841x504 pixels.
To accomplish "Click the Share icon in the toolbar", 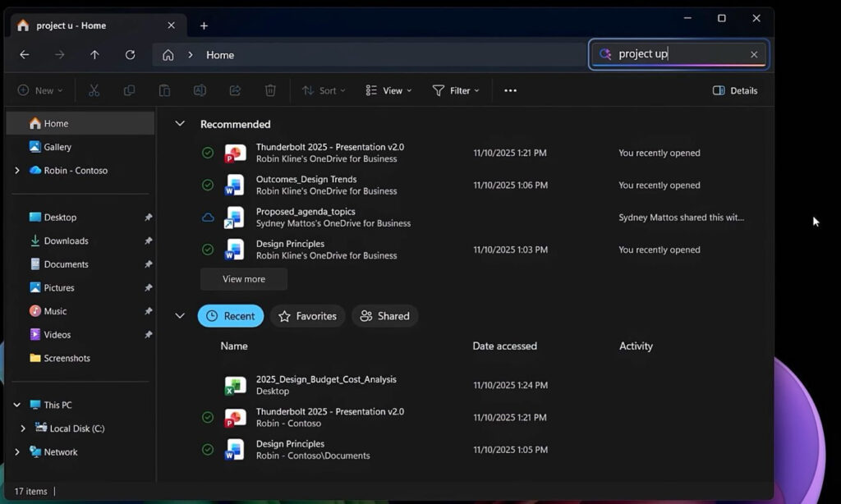I will pos(235,90).
